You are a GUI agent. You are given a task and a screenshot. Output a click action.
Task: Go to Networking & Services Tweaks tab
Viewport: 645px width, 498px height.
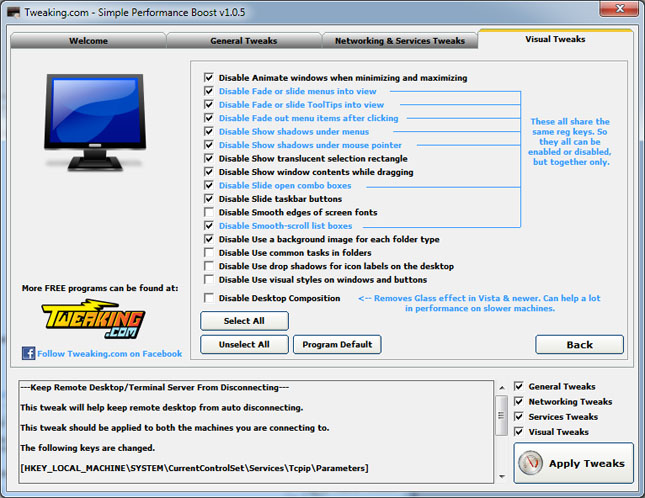coord(400,41)
